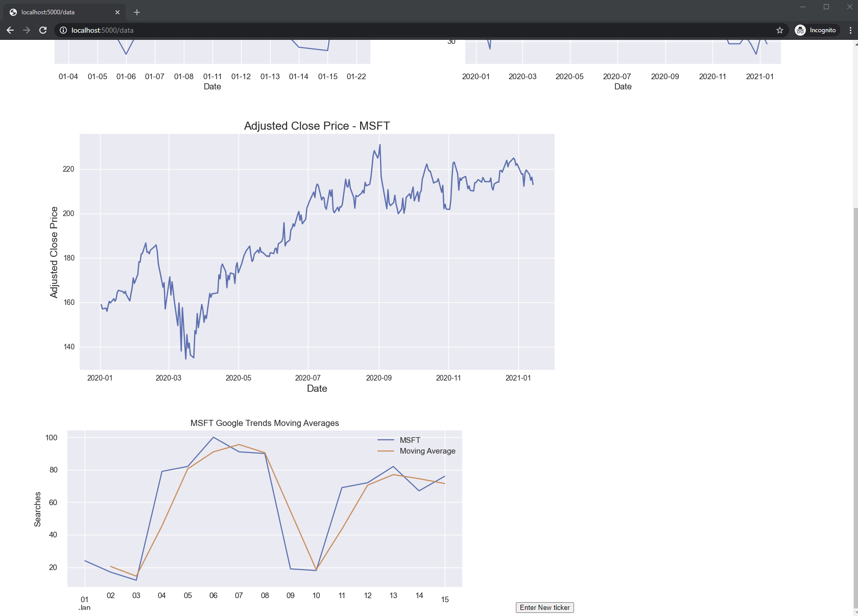858x616 pixels.
Task: Click the Moving Average legend entry
Action: 416,451
